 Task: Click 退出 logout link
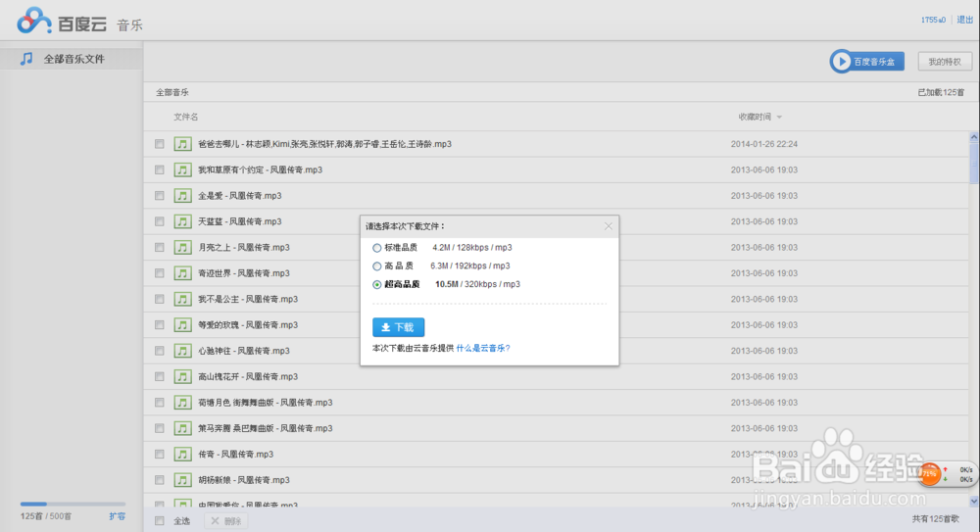965,20
